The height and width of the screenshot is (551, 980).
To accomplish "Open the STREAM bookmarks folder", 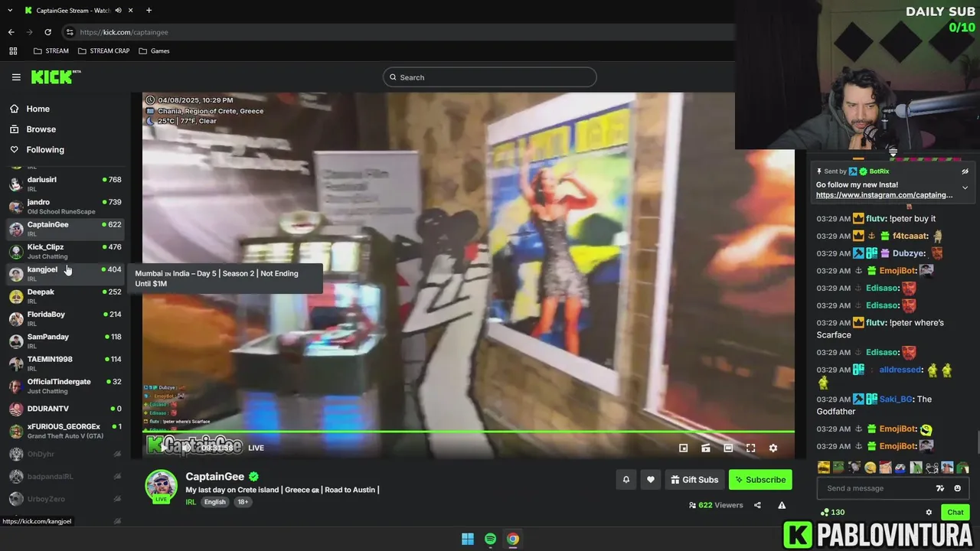I will coord(51,51).
